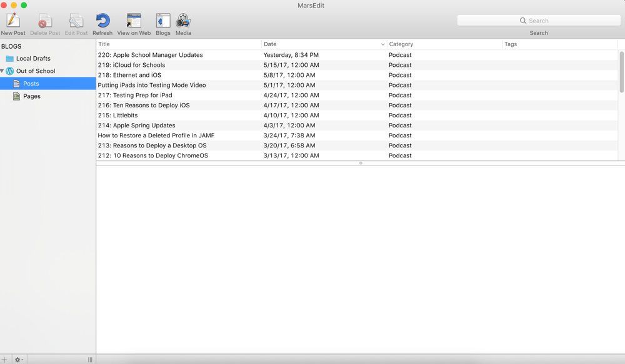Click the sidebar resize grip icon
Viewport: 625px width, 364px height.
pos(90,360)
